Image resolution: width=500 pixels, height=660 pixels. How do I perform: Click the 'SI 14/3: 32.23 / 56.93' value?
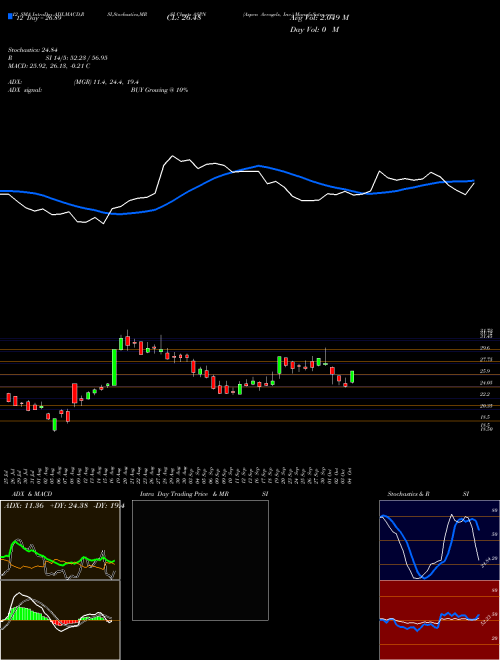pos(77,58)
